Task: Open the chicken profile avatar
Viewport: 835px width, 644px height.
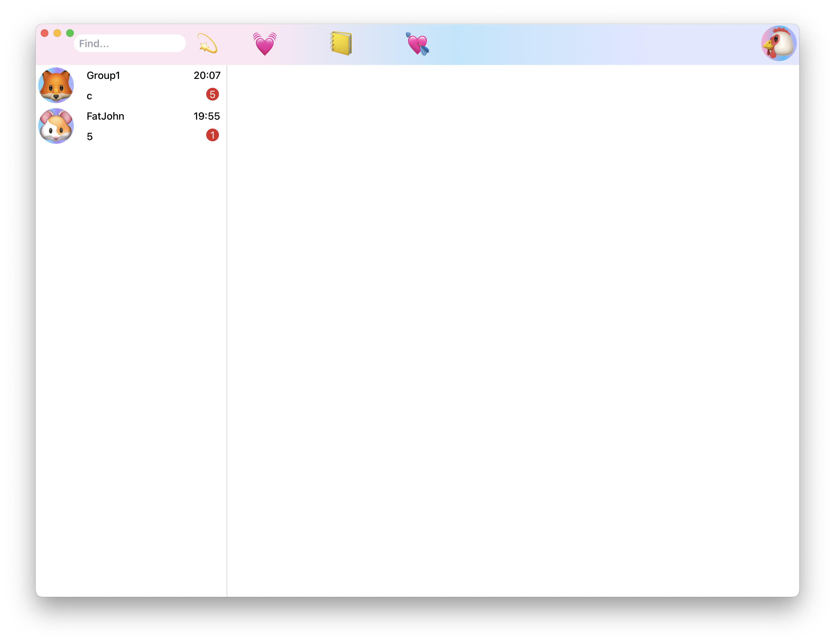Action: pos(778,44)
